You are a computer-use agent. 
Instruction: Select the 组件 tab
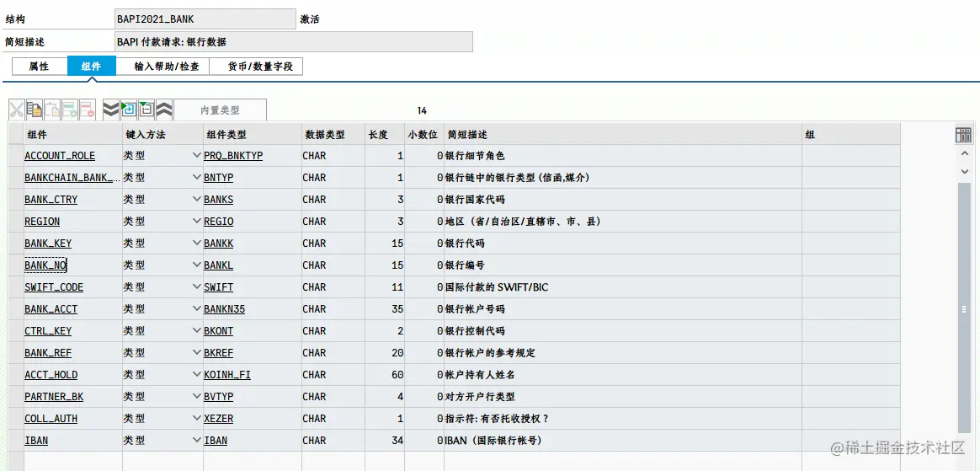click(91, 67)
